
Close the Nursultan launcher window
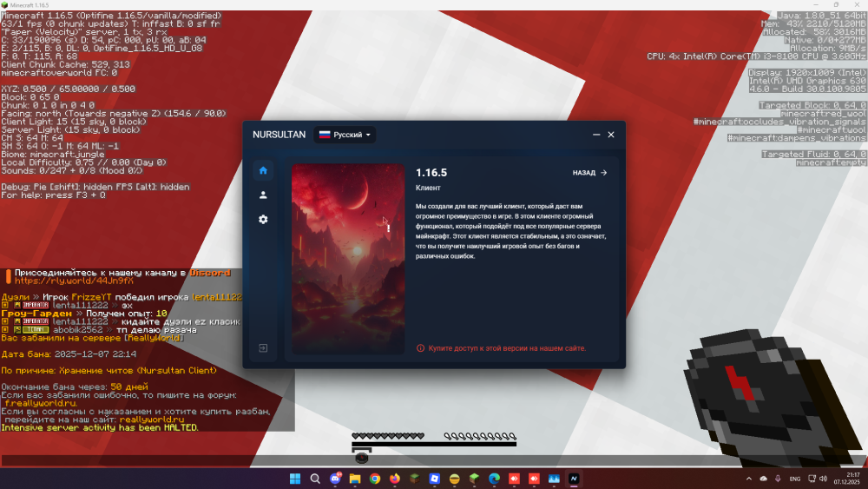[611, 135]
